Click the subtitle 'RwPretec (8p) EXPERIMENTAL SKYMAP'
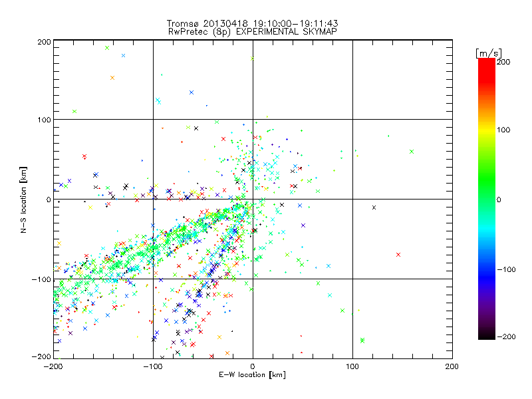532x399 pixels. coord(252,31)
